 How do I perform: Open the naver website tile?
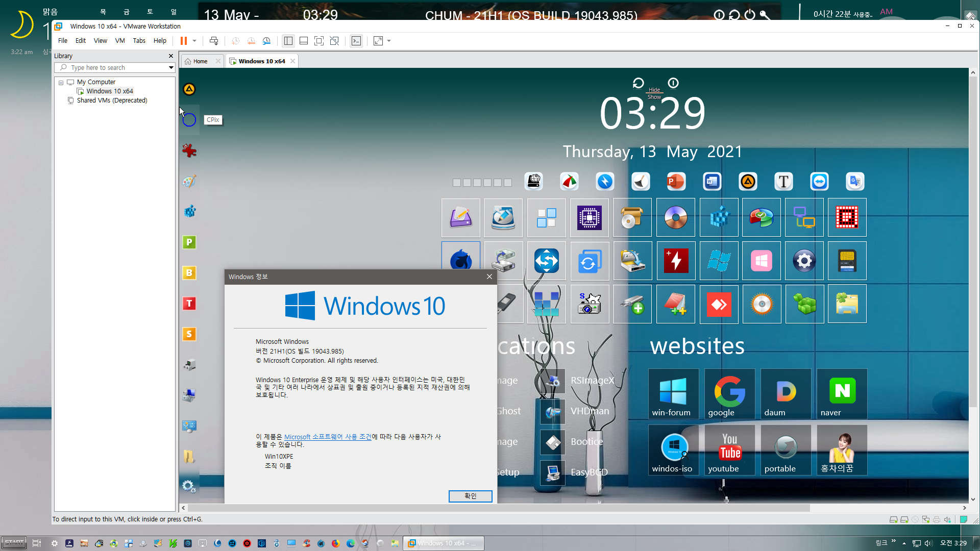842,394
